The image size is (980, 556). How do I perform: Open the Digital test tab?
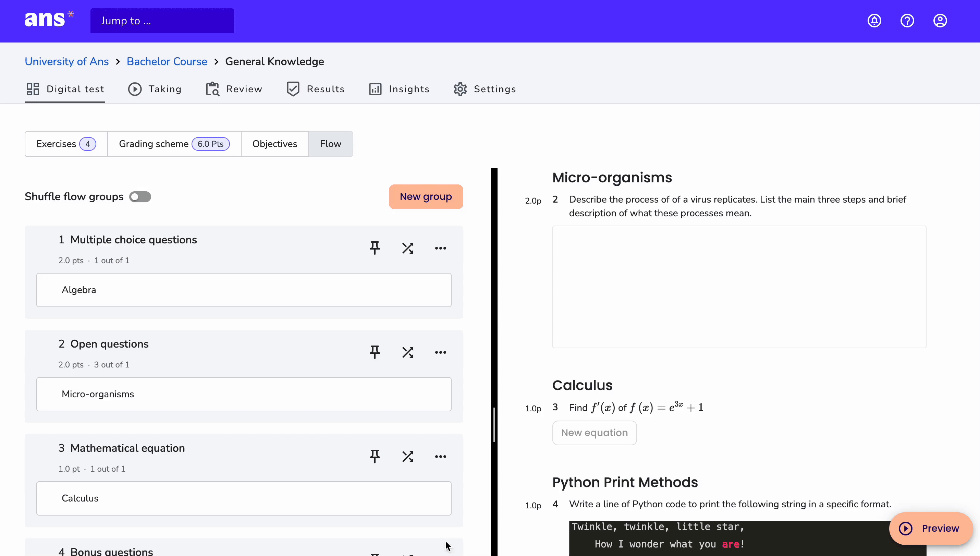coord(65,89)
